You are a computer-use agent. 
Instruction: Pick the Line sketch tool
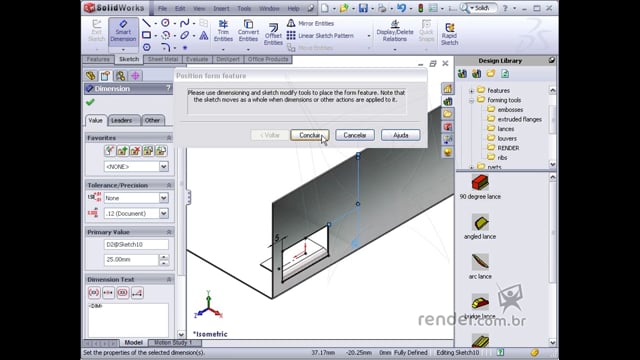(146, 23)
